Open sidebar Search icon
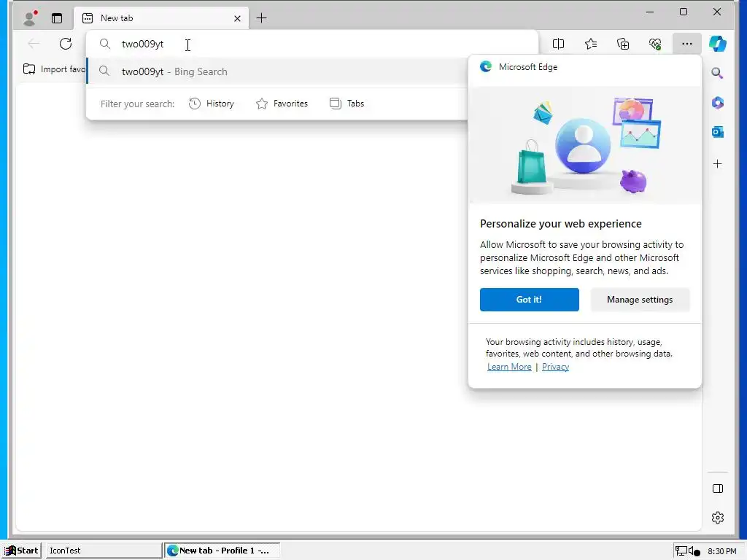Screen dimensions: 747x560 718,73
